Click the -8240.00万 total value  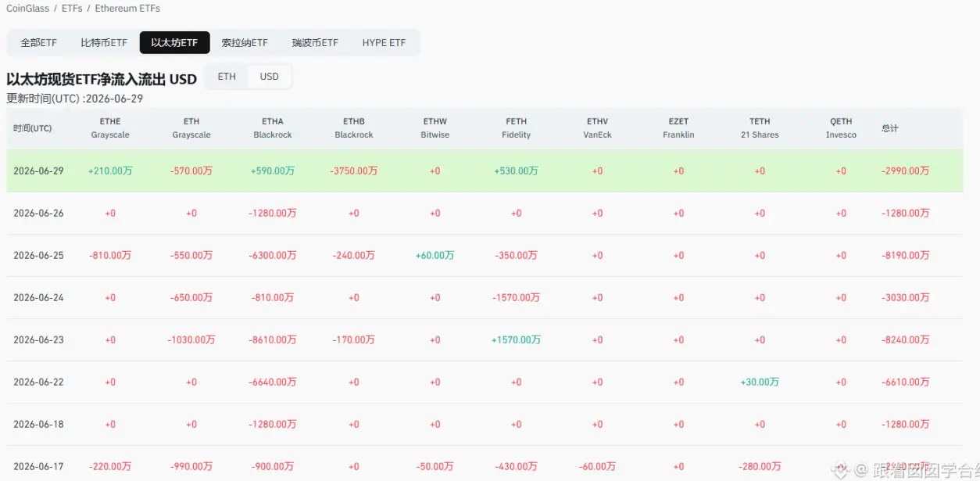point(906,339)
